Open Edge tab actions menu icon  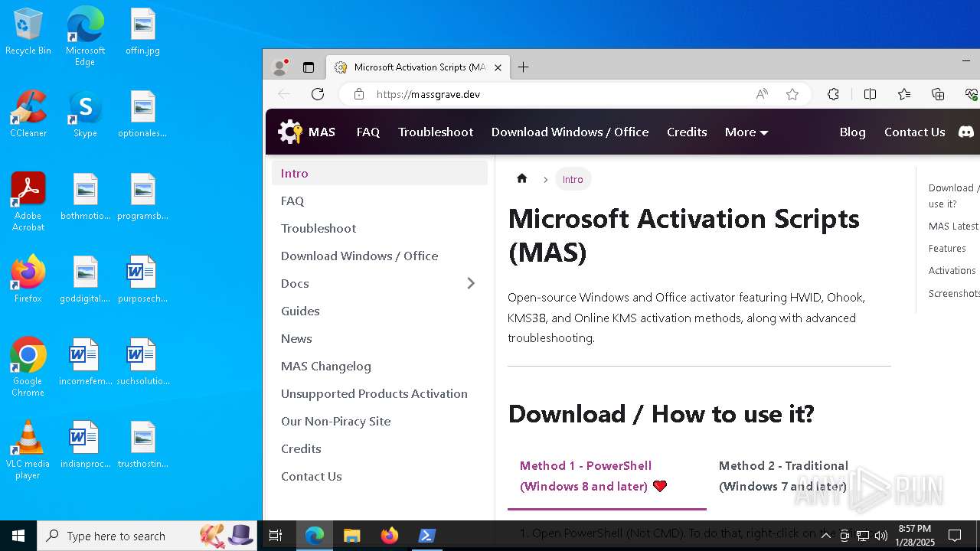tap(309, 67)
